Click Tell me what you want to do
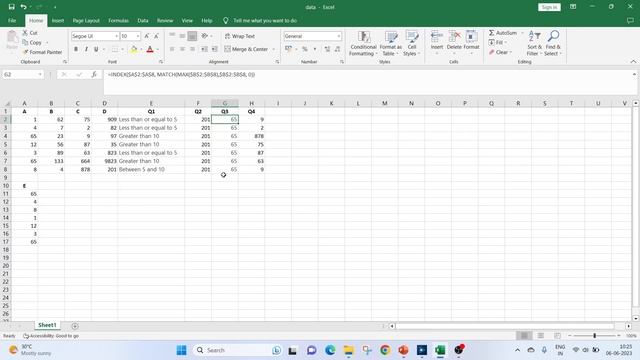Viewport: 640px width, 360px height. pos(265,20)
